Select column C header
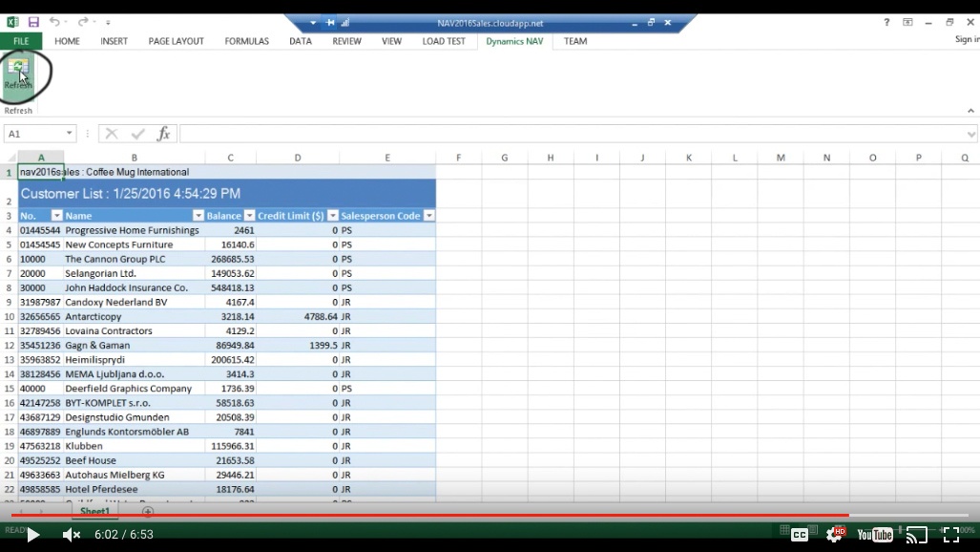The height and width of the screenshot is (552, 980). point(231,158)
